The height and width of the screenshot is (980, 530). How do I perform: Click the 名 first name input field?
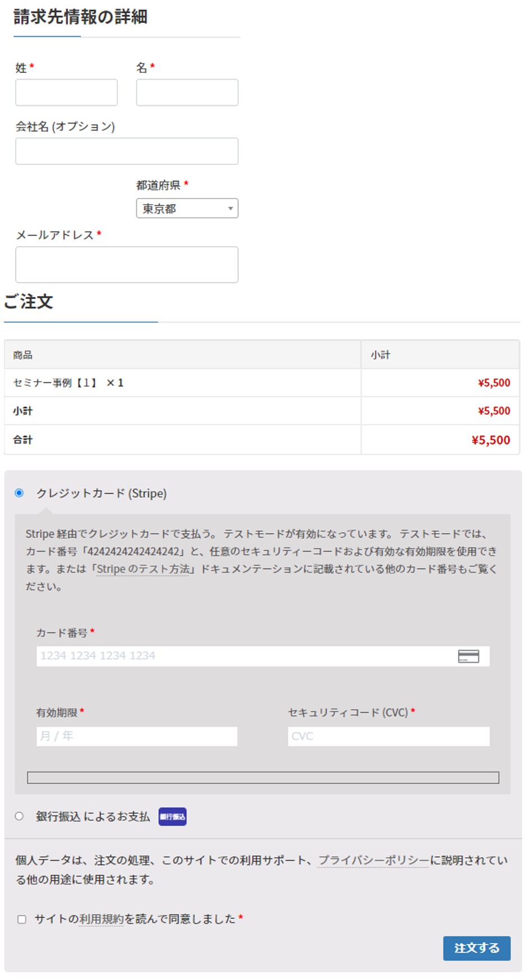[187, 93]
